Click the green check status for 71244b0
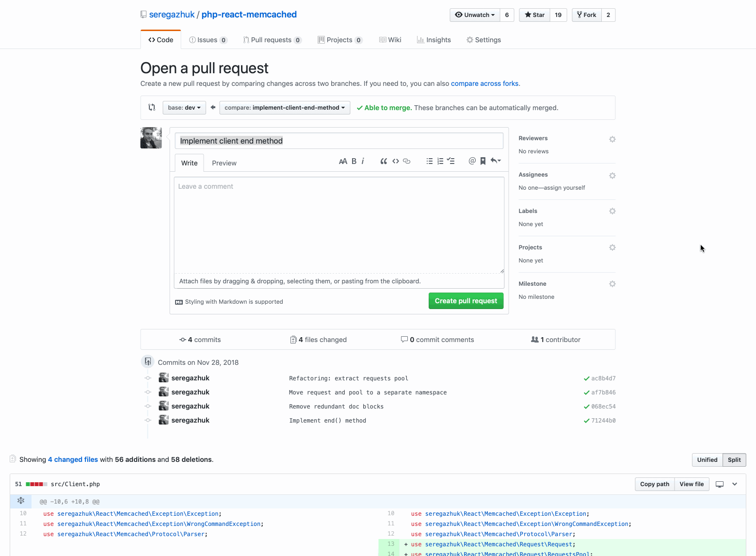This screenshot has width=756, height=556. pyautogui.click(x=587, y=421)
